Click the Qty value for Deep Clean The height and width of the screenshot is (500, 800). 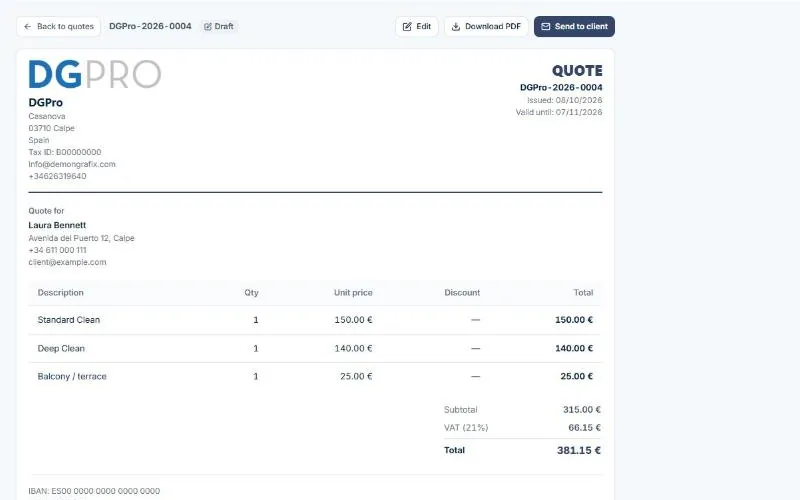256,348
